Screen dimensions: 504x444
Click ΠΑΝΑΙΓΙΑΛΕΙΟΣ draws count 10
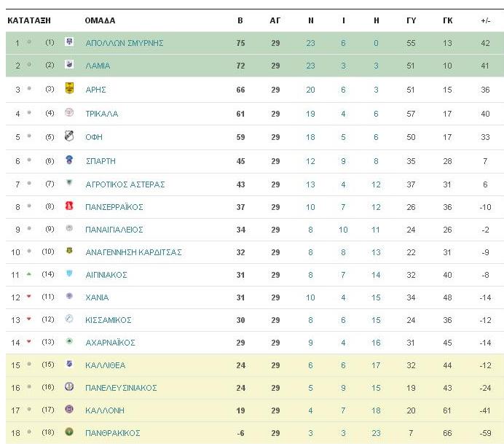tap(343, 230)
